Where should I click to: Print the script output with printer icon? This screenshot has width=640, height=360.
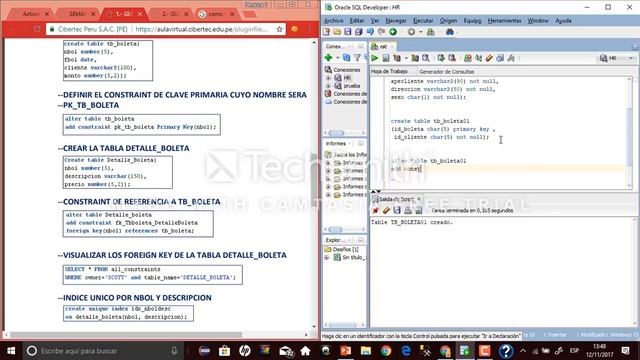tap(407, 211)
